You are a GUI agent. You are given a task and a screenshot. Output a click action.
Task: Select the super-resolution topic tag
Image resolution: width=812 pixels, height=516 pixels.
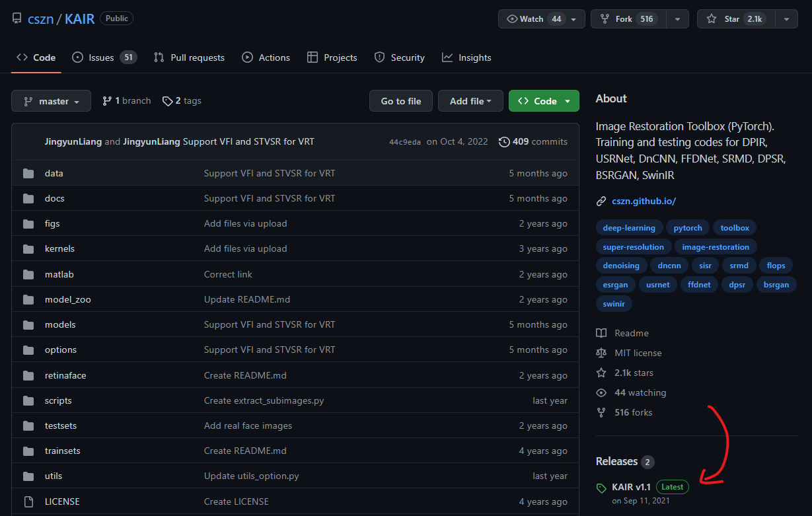[633, 246]
